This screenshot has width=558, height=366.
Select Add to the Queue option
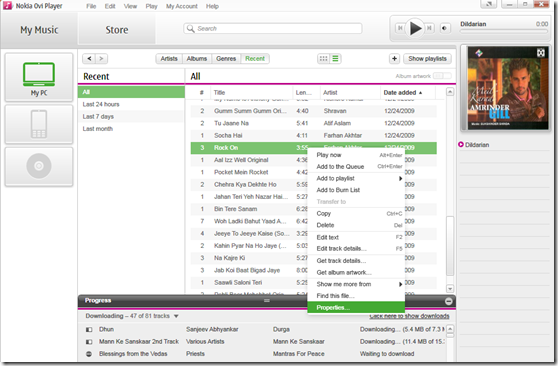tap(356, 167)
